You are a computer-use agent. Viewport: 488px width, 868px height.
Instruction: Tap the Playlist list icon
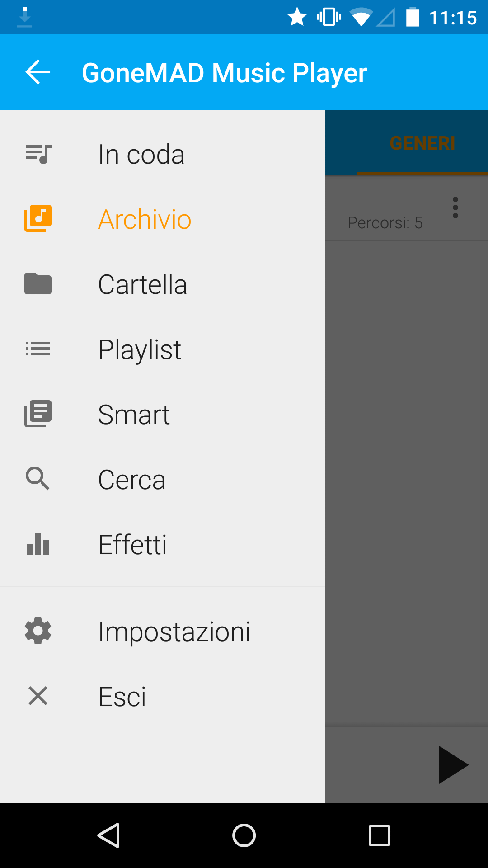coord(38,349)
